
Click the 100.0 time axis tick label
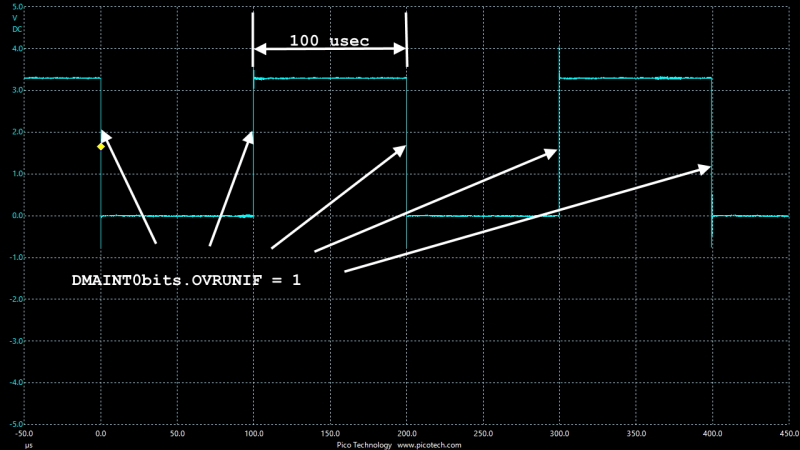[x=254, y=435]
